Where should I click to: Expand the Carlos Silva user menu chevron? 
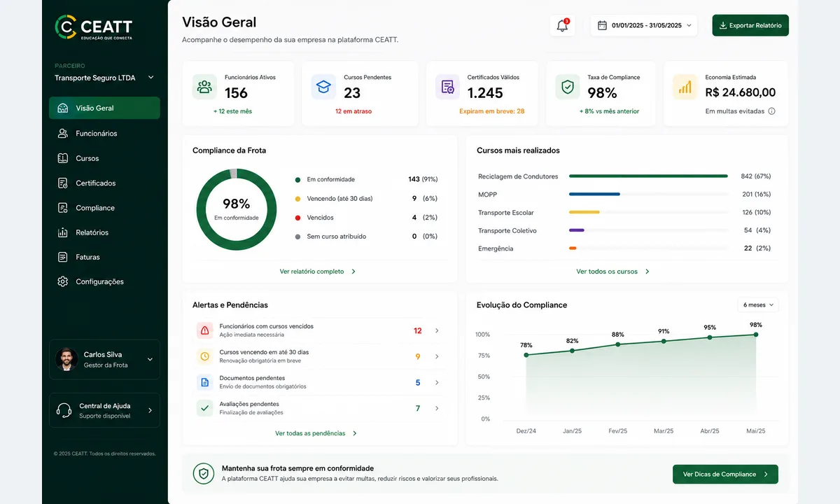coord(150,359)
